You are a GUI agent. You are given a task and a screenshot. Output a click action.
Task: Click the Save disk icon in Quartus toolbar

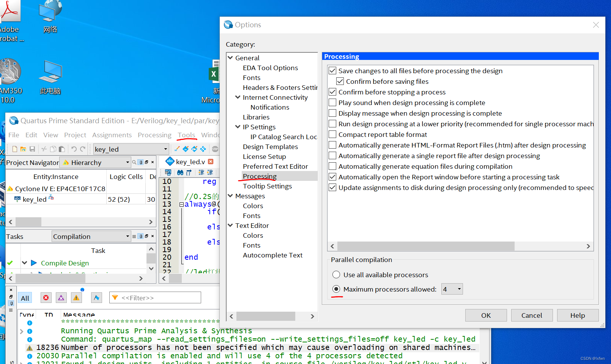pyautogui.click(x=32, y=149)
